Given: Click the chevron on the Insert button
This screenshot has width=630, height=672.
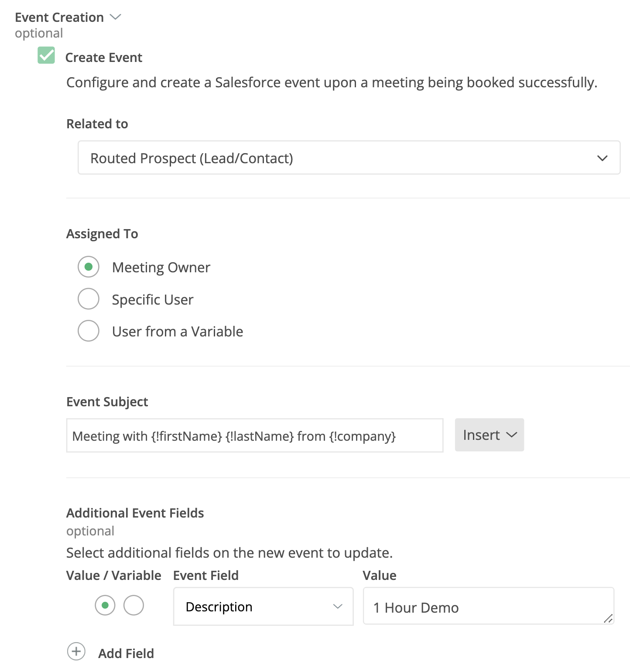Looking at the screenshot, I should pyautogui.click(x=511, y=435).
